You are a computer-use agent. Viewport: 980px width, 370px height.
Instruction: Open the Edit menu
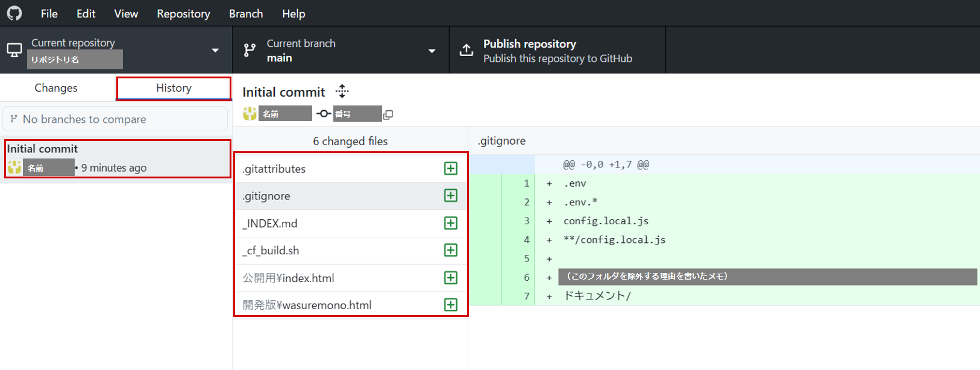86,13
